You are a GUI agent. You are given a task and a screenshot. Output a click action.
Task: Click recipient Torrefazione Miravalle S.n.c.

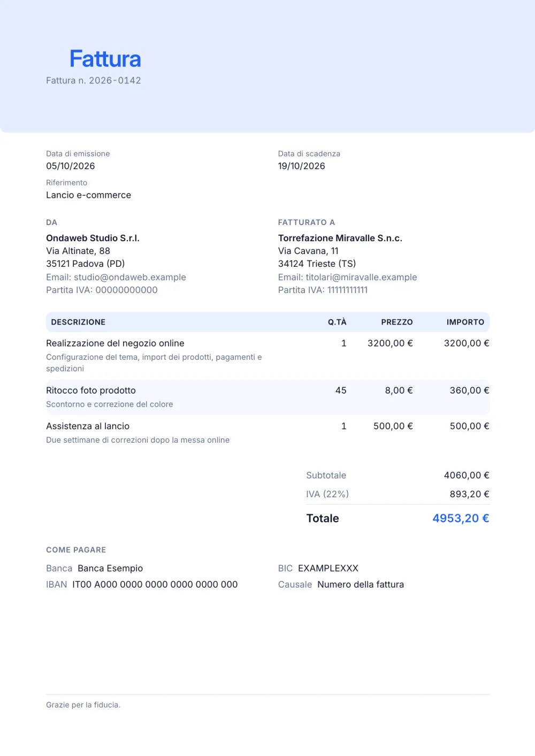(x=340, y=238)
